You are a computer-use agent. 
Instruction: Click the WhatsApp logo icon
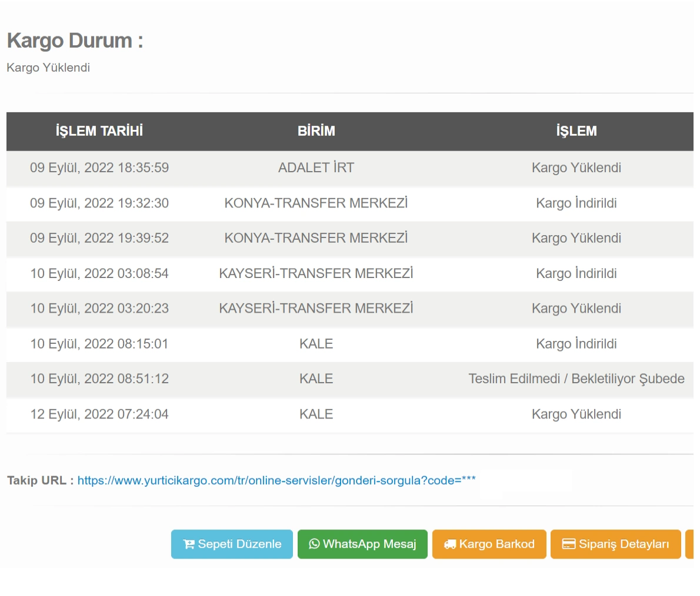pyautogui.click(x=315, y=544)
